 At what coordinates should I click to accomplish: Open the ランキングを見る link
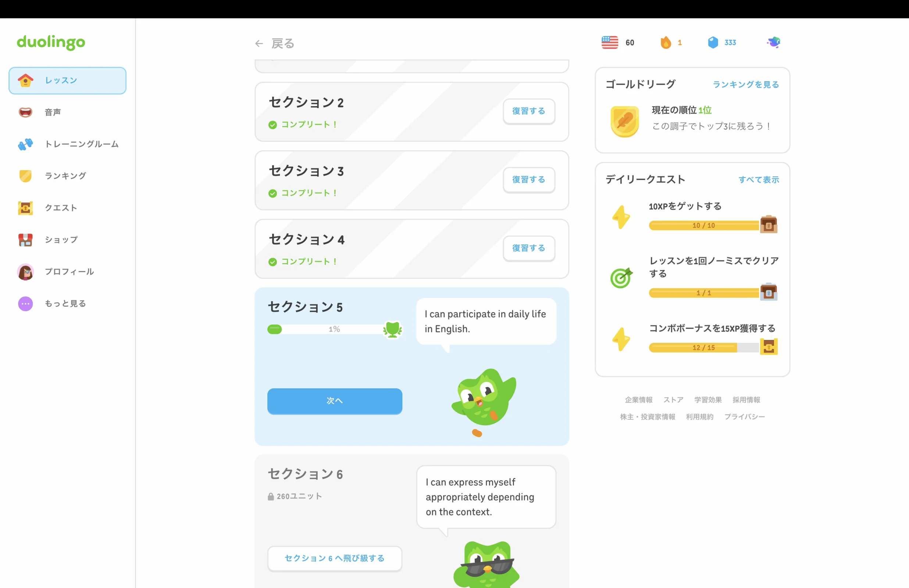(745, 85)
